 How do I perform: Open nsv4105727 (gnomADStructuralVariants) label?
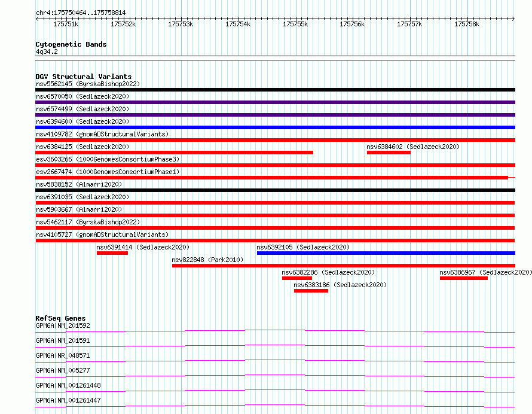pos(102,235)
